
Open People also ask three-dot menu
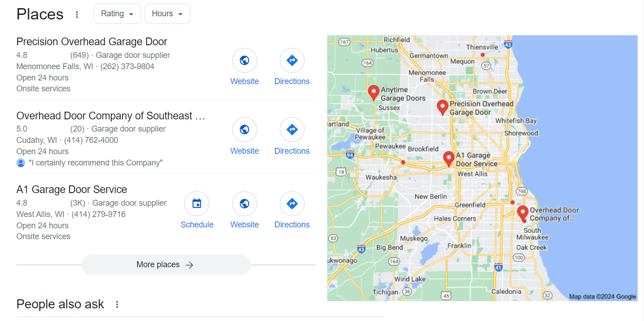click(117, 304)
